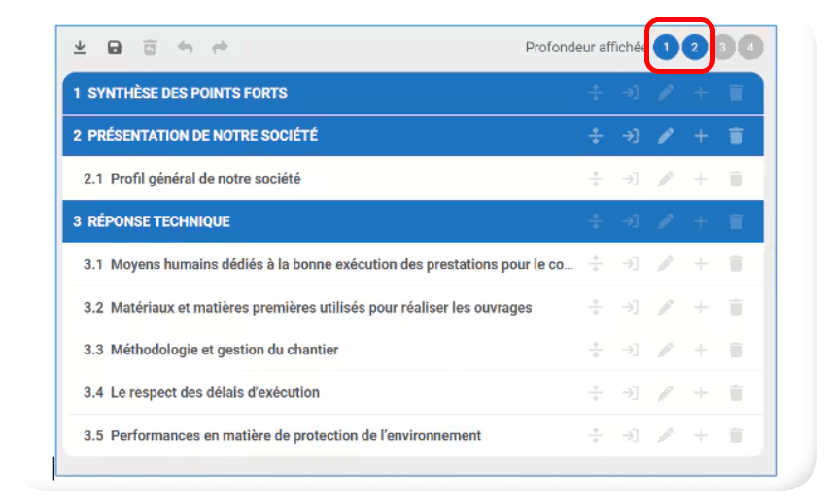The height and width of the screenshot is (504, 830).
Task: Click the undo arrow icon
Action: 185,48
